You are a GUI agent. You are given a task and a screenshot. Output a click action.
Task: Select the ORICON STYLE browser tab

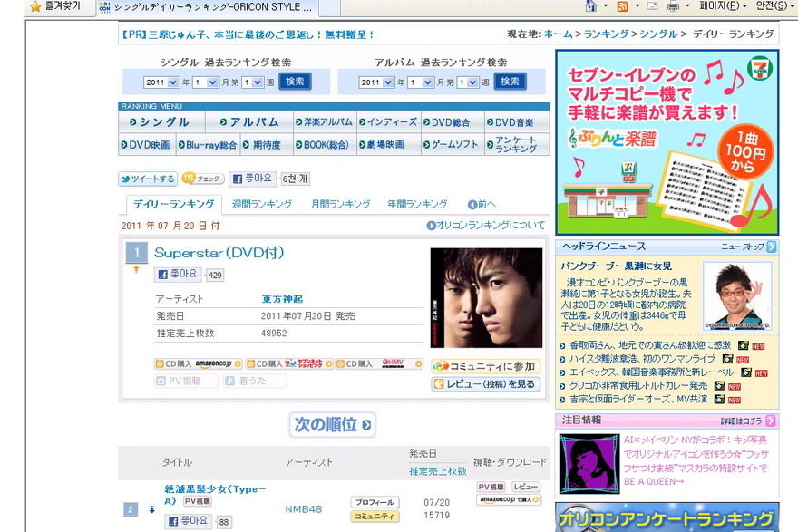pyautogui.click(x=206, y=7)
